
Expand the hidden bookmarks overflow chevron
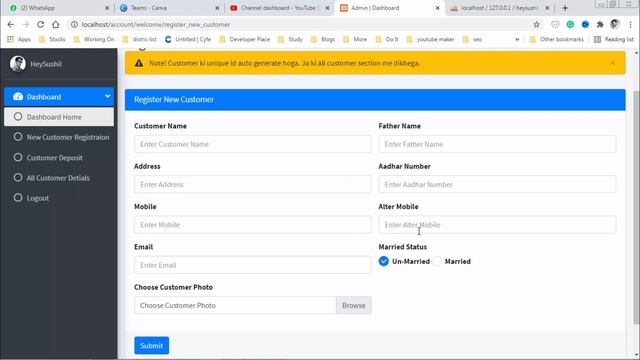click(517, 39)
